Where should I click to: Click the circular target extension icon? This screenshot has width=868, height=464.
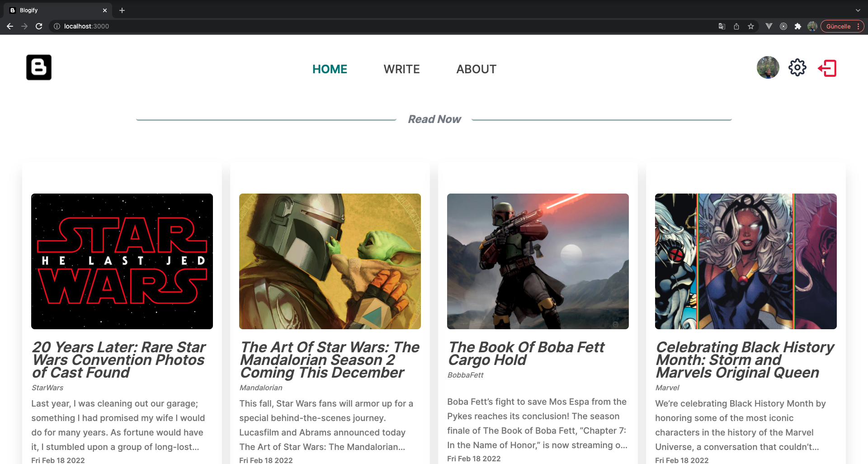click(783, 26)
